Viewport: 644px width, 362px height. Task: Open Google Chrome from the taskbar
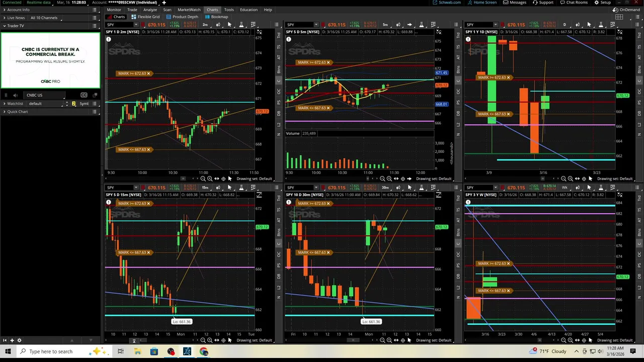pos(204,351)
